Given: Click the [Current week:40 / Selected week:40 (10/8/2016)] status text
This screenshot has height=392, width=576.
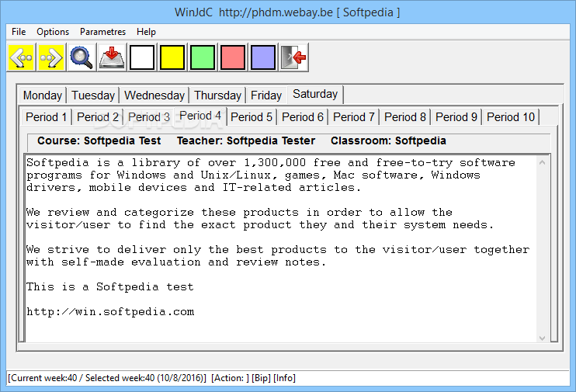Looking at the screenshot, I should (107, 378).
